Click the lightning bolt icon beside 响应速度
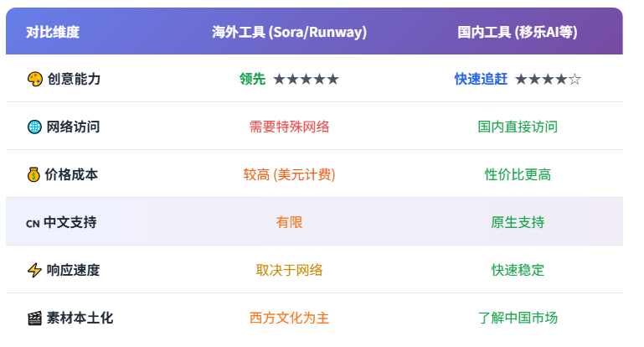Image resolution: width=644 pixels, height=347 pixels. (34, 270)
